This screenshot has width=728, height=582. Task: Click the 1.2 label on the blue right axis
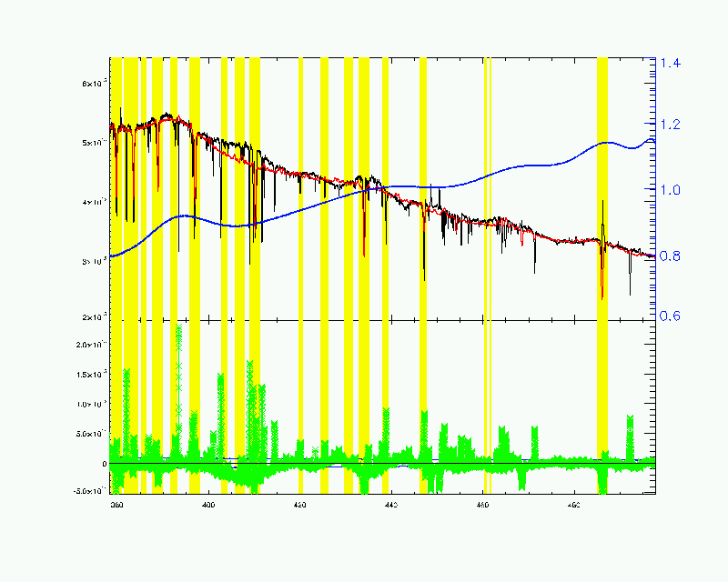(x=670, y=125)
